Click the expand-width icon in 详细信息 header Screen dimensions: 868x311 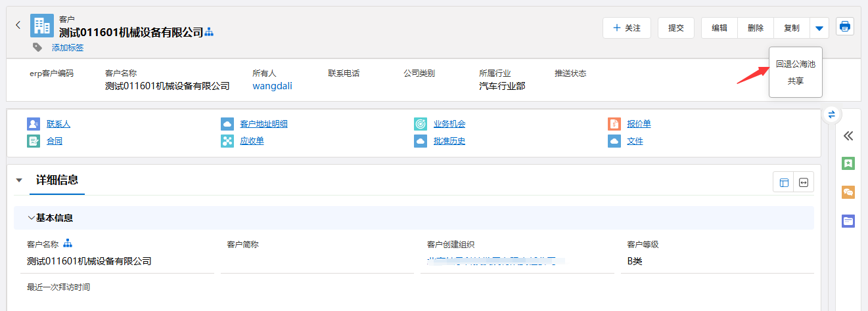tap(804, 183)
